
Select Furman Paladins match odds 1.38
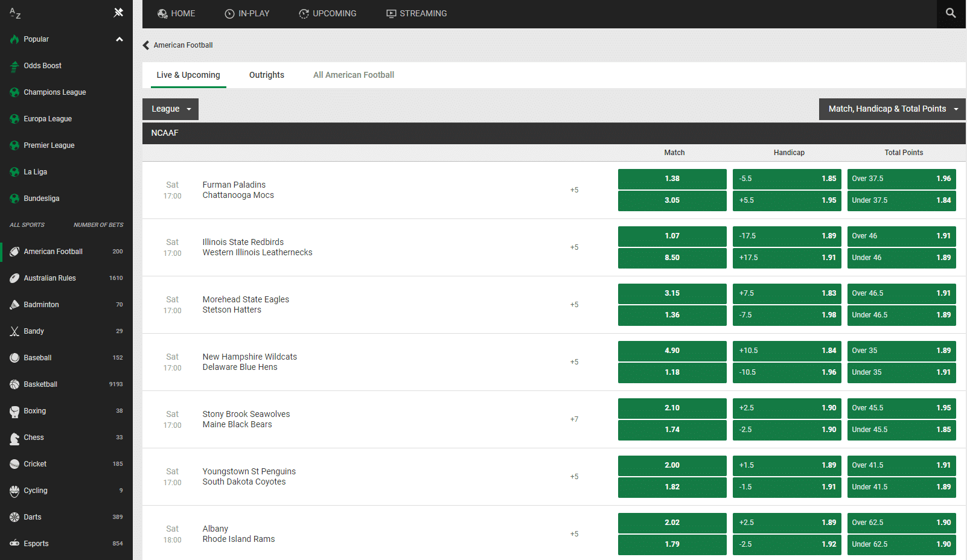tap(672, 179)
